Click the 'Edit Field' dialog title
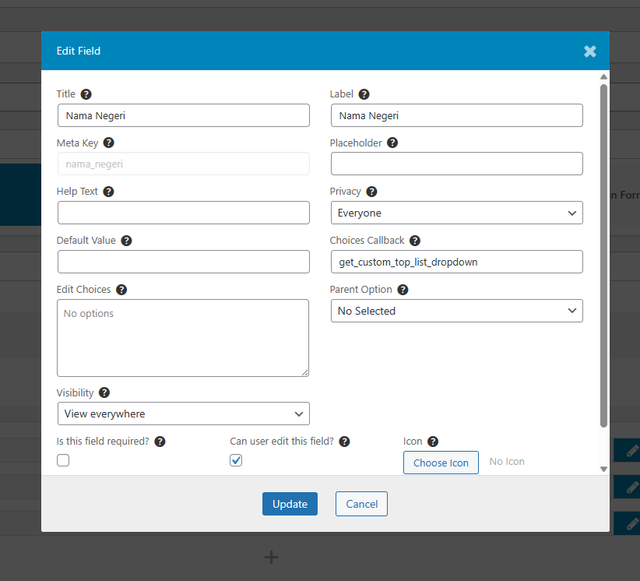This screenshot has width=640, height=581. [78, 51]
